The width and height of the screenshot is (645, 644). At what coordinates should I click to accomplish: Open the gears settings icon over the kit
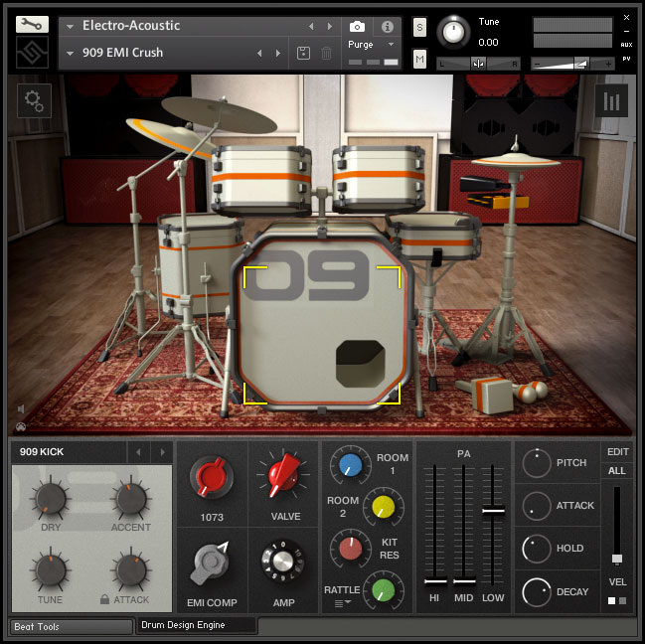pos(34,100)
